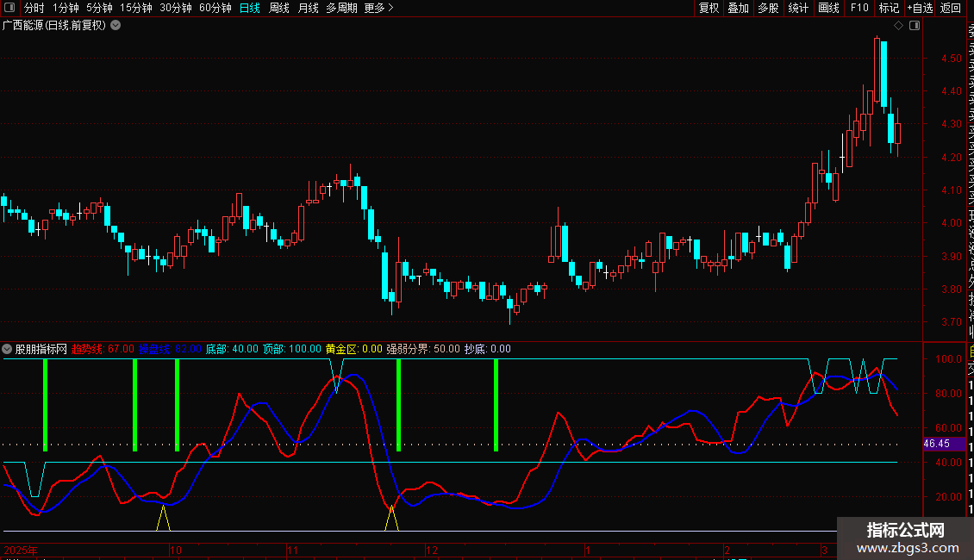Click the month 11 marker on time axis
The width and height of the screenshot is (974, 560).
292,550
